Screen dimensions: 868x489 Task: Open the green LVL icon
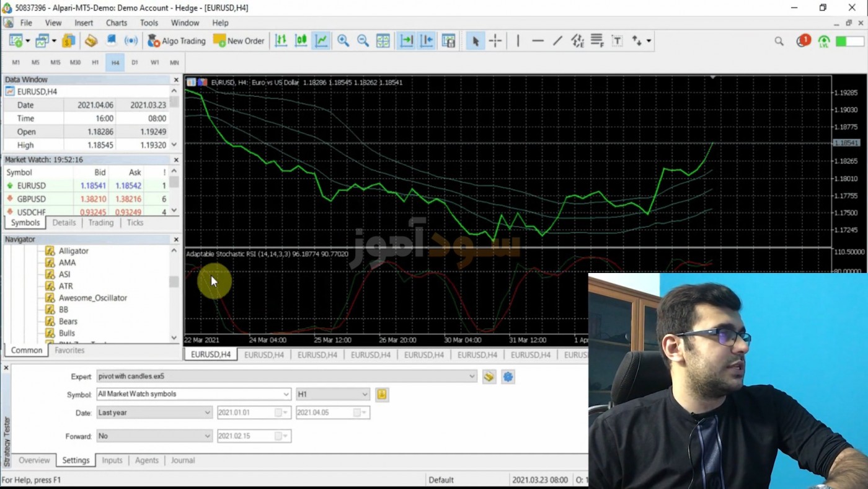tap(824, 42)
